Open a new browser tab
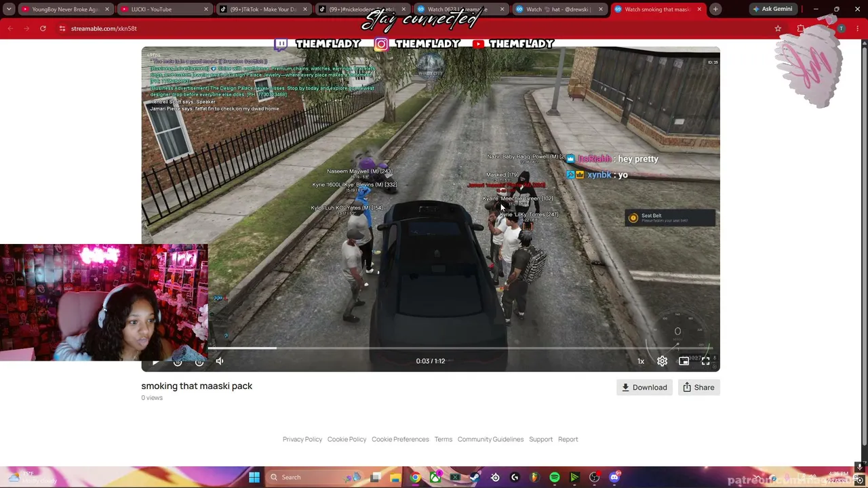Image resolution: width=868 pixels, height=488 pixels. 715,9
